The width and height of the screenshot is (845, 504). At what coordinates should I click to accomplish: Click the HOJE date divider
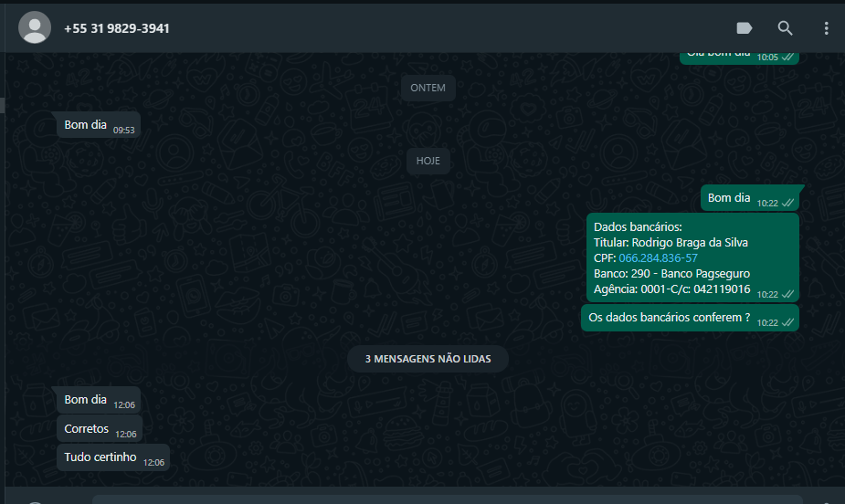pyautogui.click(x=428, y=161)
